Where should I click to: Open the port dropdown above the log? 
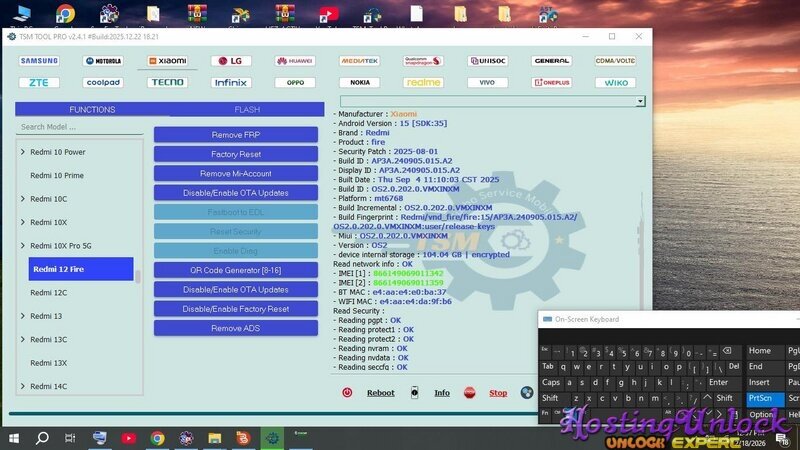[x=640, y=101]
